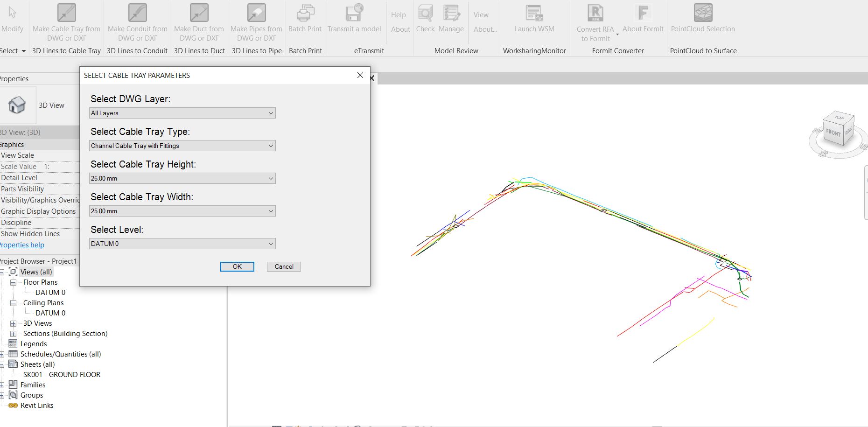Viewport: 868px width, 427px height.
Task: Expand the Families node in Project Browser
Action: pos(4,385)
